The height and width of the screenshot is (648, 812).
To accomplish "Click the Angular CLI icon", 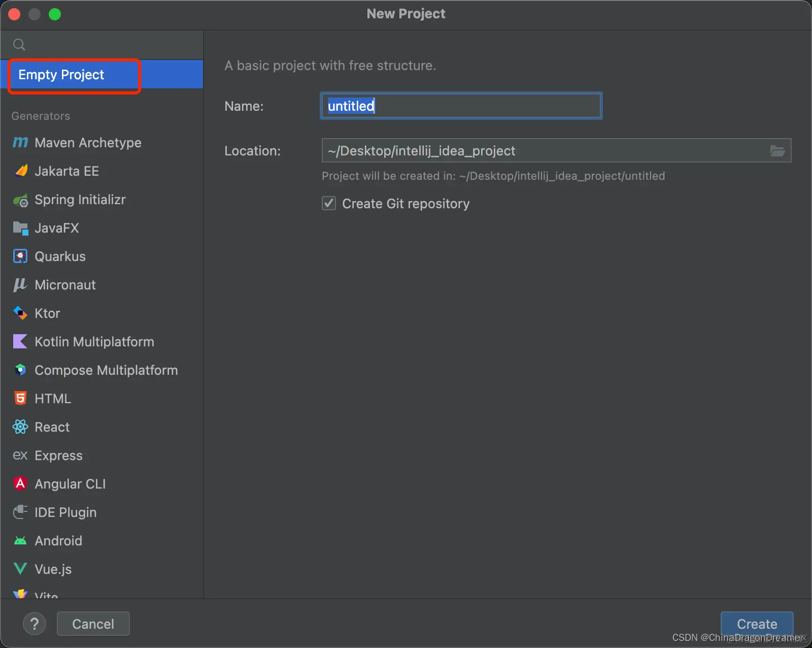I will (20, 483).
